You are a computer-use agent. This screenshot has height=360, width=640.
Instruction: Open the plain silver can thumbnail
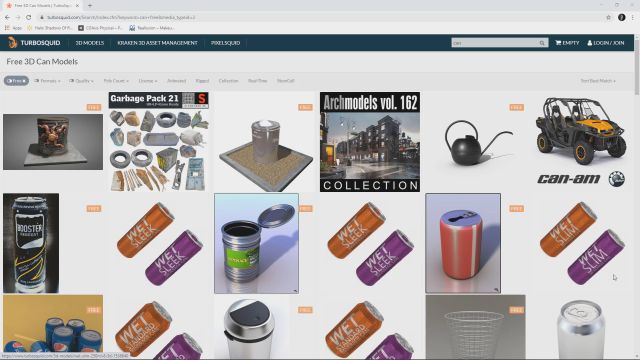pos(581,329)
